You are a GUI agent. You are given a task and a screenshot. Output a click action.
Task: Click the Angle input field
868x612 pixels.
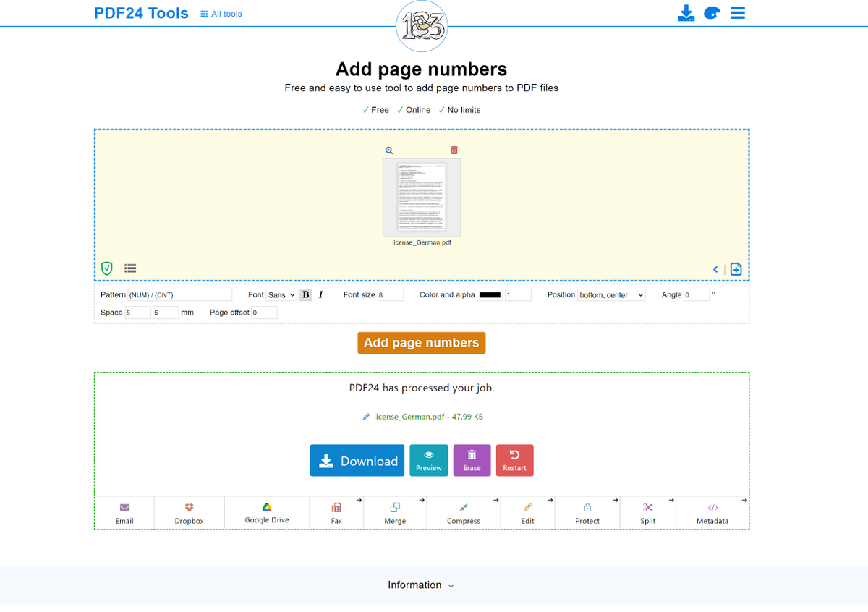click(x=697, y=295)
